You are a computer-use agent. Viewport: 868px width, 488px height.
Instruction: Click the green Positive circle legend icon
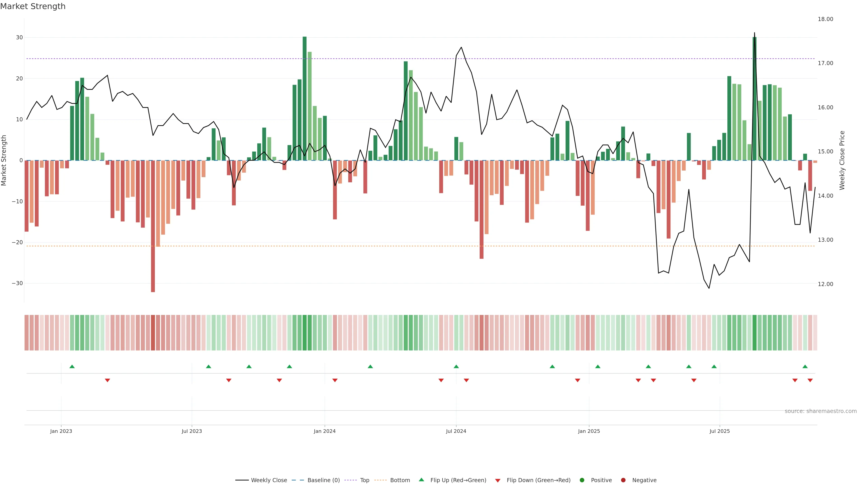pyautogui.click(x=582, y=480)
